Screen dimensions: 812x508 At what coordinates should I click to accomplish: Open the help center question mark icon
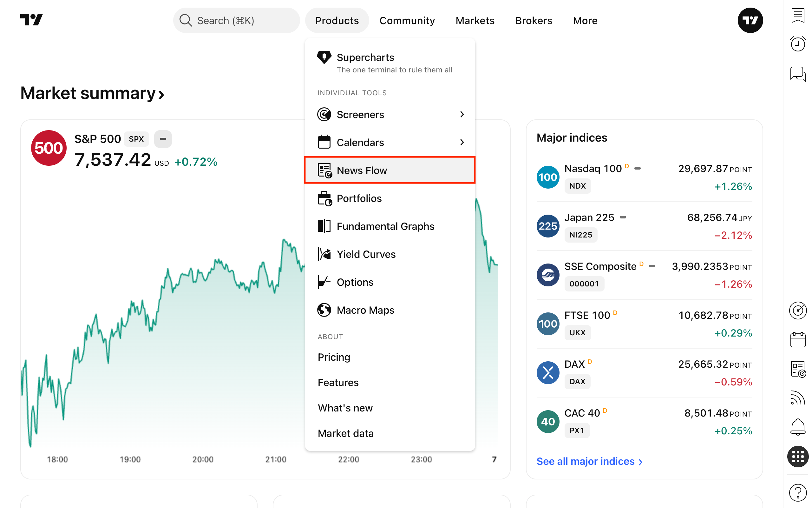(798, 492)
